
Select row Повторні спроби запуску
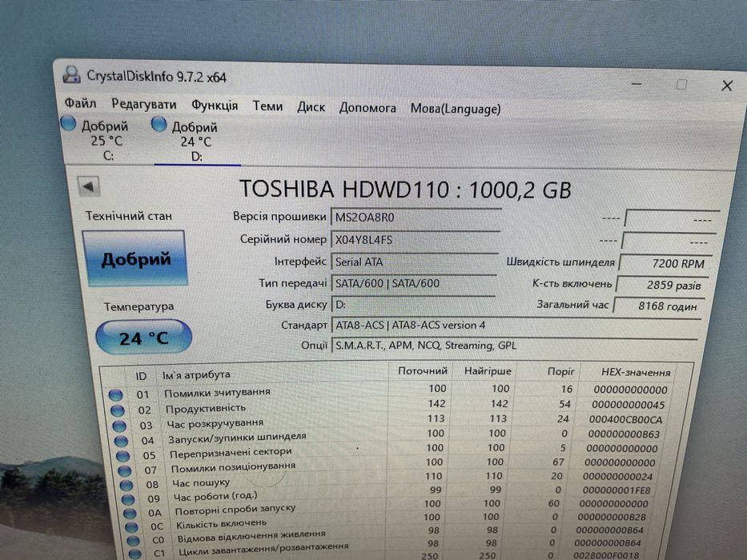point(388,507)
